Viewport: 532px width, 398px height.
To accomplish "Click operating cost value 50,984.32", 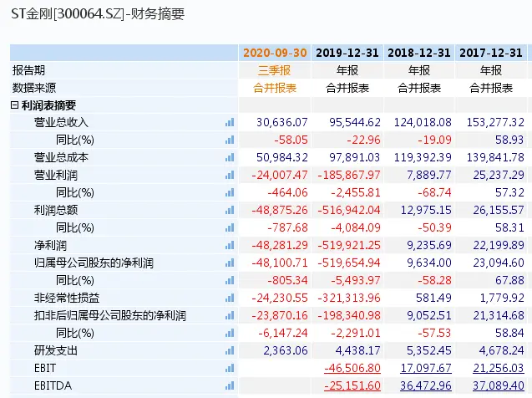I will [282, 157].
